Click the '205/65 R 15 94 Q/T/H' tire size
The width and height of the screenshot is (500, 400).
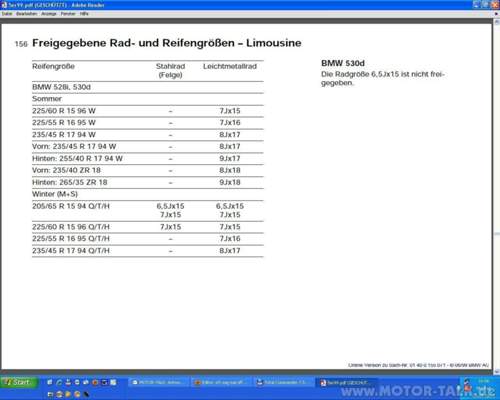tap(71, 206)
